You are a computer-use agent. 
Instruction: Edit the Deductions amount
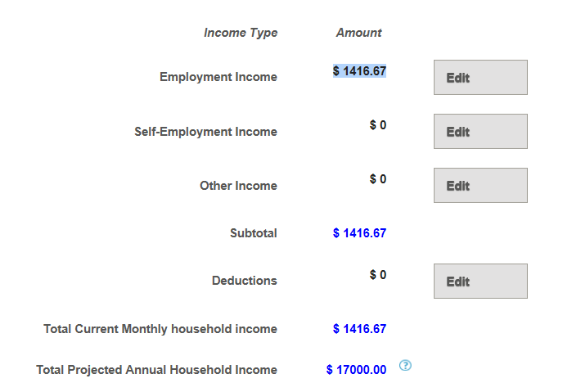[x=480, y=282]
